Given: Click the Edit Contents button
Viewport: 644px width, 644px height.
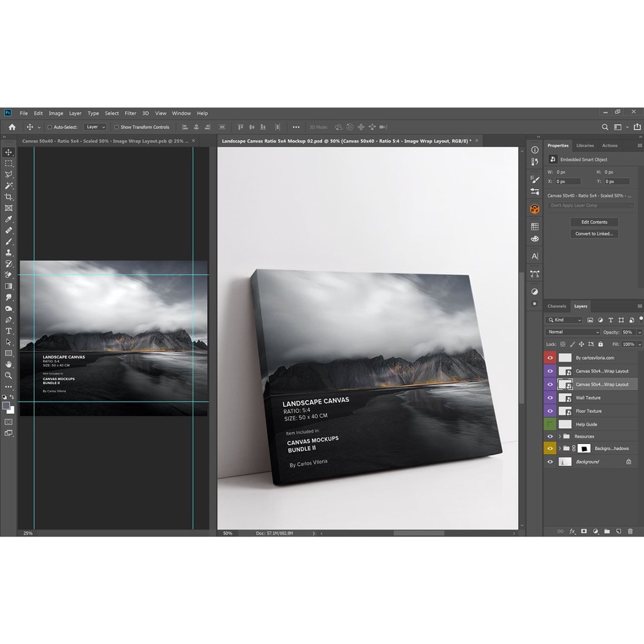Looking at the screenshot, I should tap(594, 222).
